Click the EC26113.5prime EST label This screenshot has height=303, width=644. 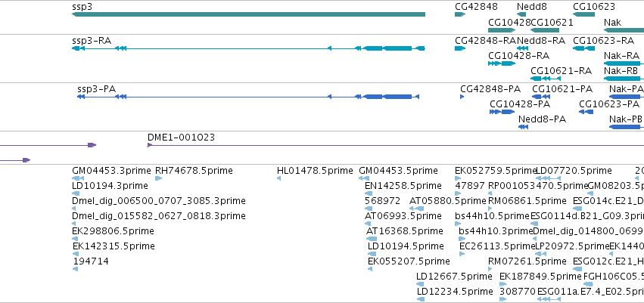pyautogui.click(x=497, y=246)
